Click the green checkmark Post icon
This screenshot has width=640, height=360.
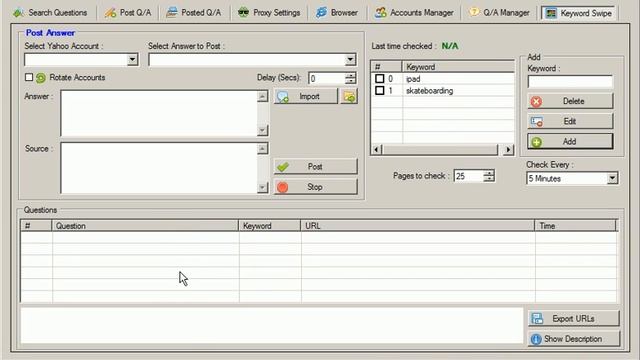(282, 167)
